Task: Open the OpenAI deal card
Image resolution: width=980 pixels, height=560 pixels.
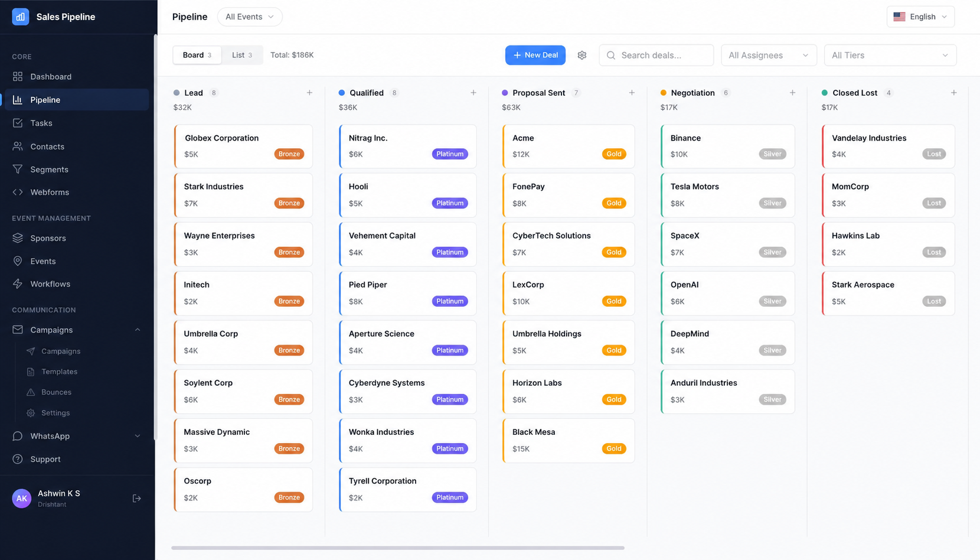Action: click(728, 293)
